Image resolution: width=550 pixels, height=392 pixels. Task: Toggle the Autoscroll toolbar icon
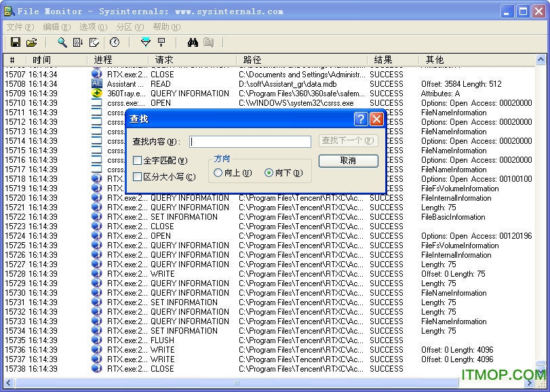pos(78,42)
